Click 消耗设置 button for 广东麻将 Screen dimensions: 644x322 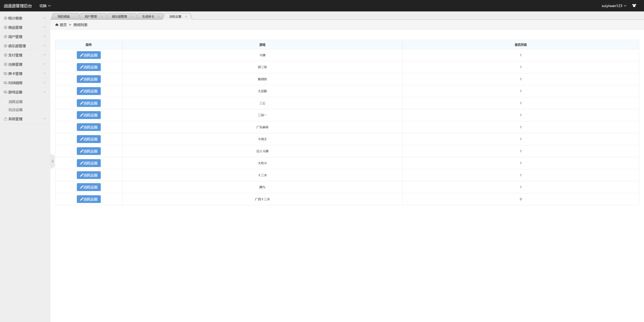pyautogui.click(x=89, y=127)
